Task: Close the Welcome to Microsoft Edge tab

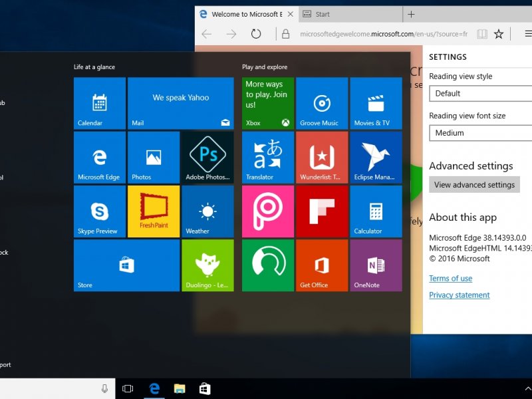Action: click(x=291, y=14)
